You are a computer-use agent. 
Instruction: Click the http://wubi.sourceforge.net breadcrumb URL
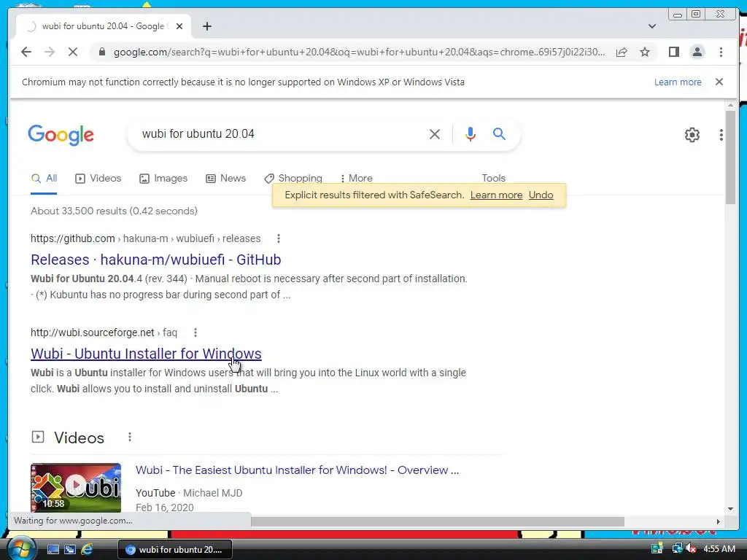click(x=93, y=332)
